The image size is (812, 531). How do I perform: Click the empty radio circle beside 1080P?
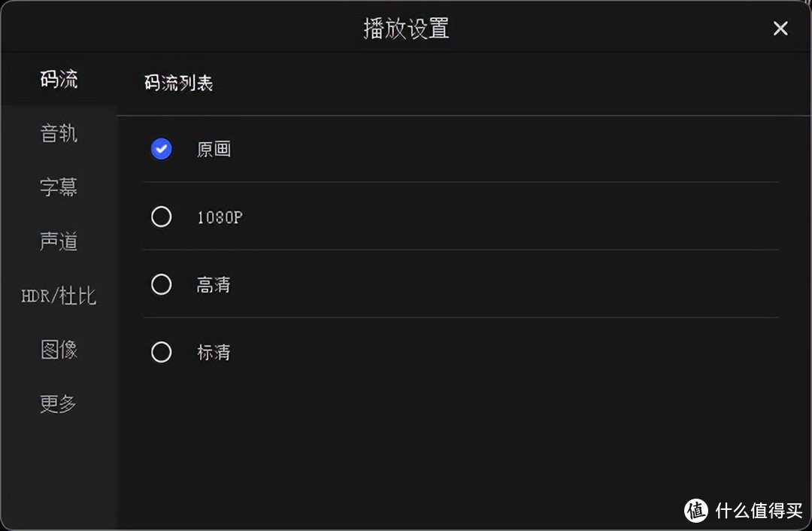click(161, 217)
